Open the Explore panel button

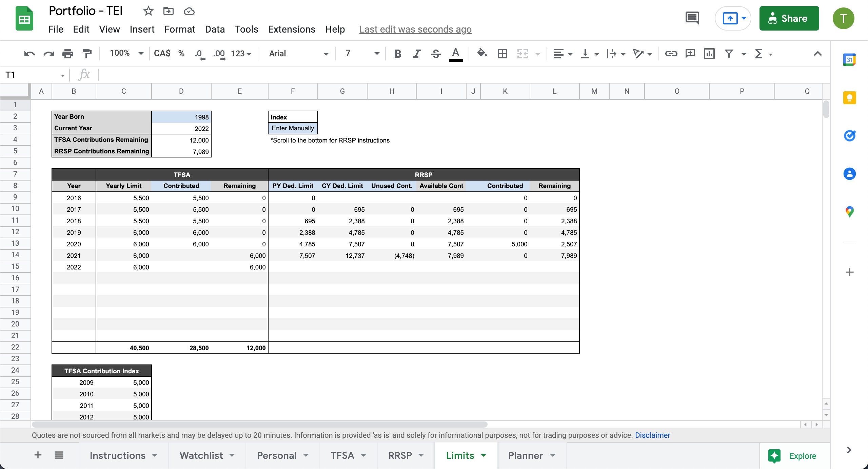tap(792, 456)
